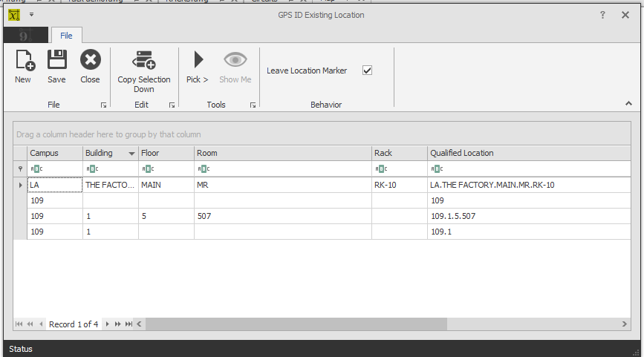The width and height of the screenshot is (644, 357).
Task: Click the Pick > tool
Action: (198, 67)
